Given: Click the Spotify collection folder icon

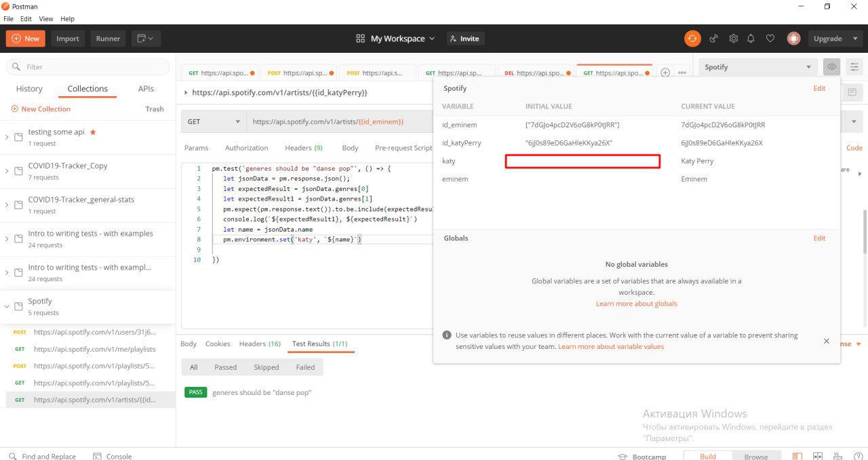Looking at the screenshot, I should pyautogui.click(x=18, y=306).
